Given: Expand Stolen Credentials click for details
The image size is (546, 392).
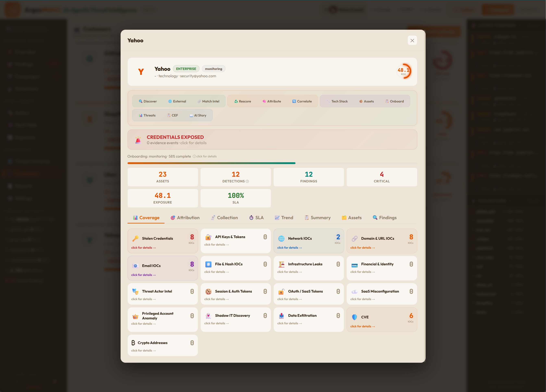Looking at the screenshot, I should [143, 248].
